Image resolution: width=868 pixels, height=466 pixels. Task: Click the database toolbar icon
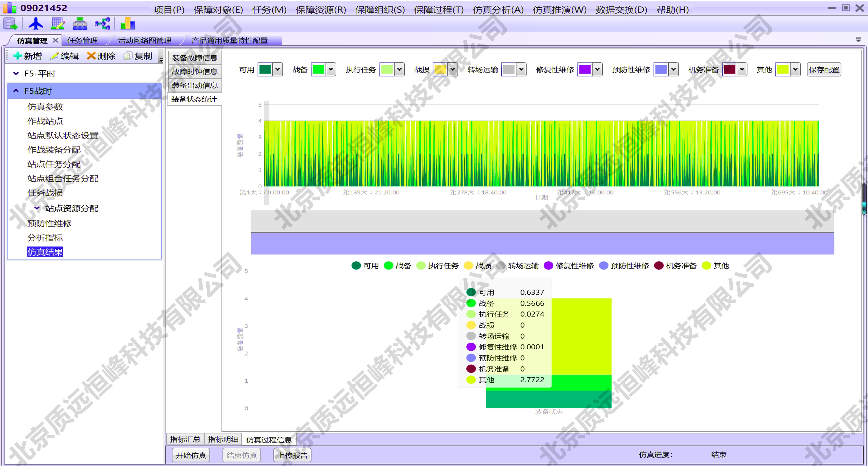coord(10,24)
